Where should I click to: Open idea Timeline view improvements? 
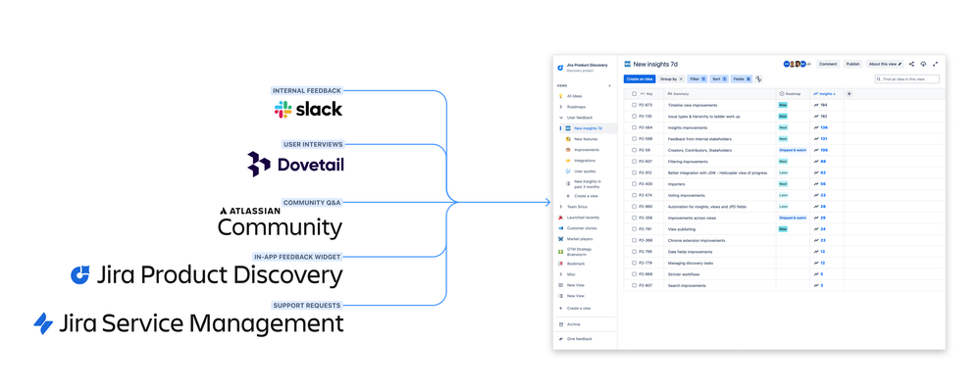(x=693, y=105)
